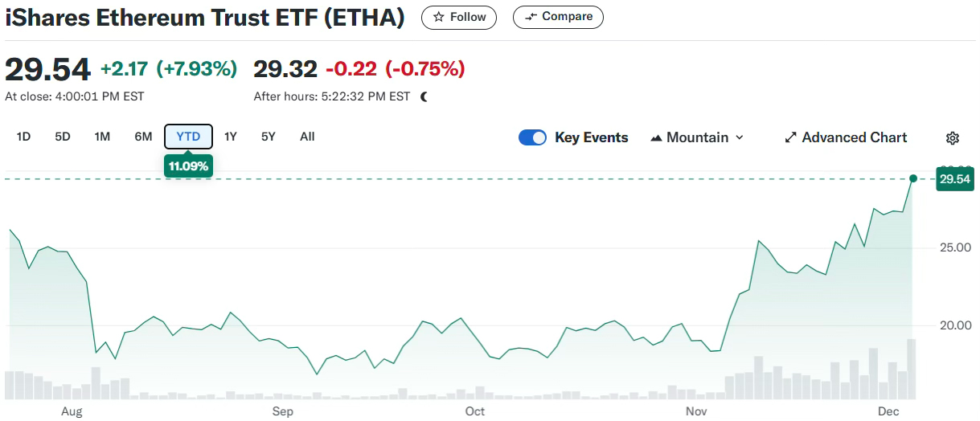Click the latest data point on chart
The image size is (980, 421).
coord(912,178)
